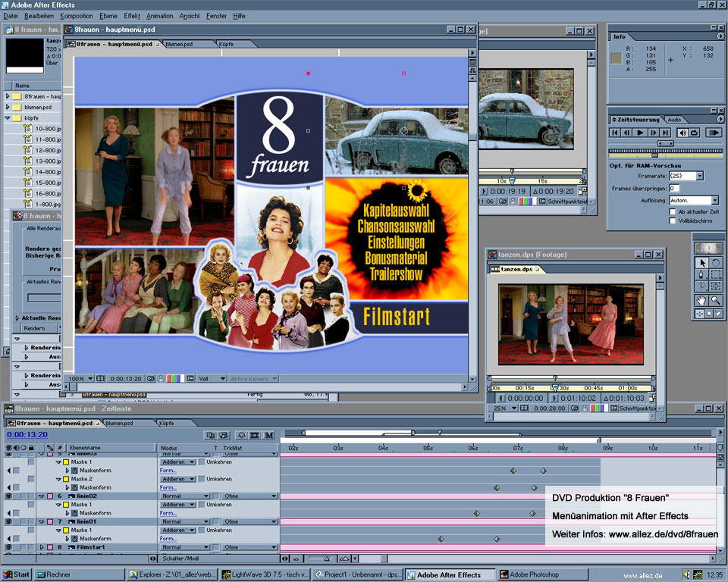Start the RAM preview button
The height and width of the screenshot is (582, 728).
point(713,133)
